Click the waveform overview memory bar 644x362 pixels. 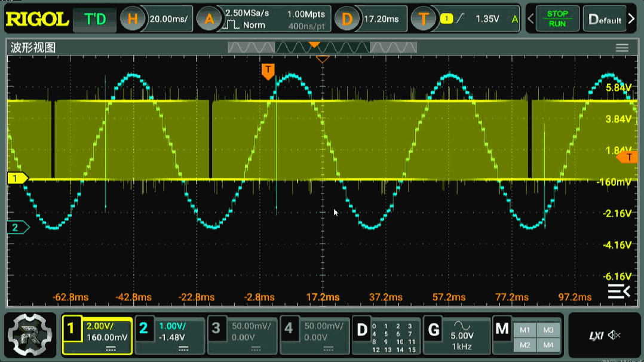coord(323,48)
